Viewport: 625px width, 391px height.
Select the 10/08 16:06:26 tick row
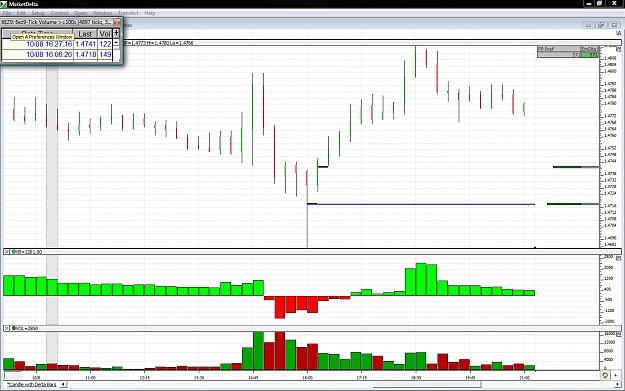click(57, 55)
